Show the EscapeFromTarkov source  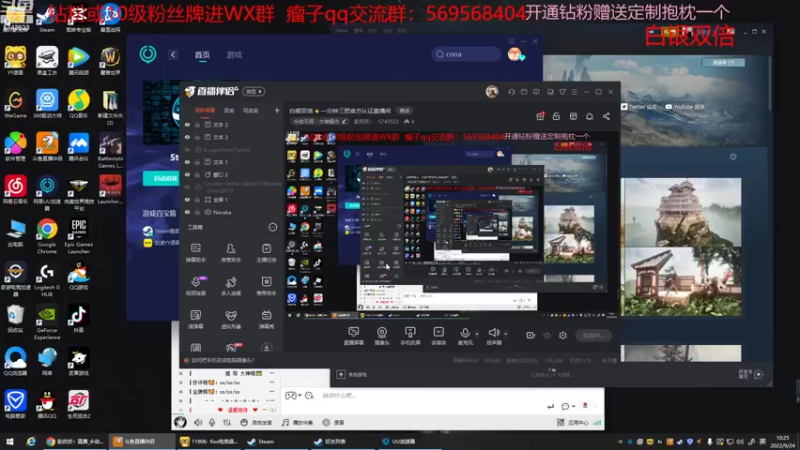[x=187, y=150]
